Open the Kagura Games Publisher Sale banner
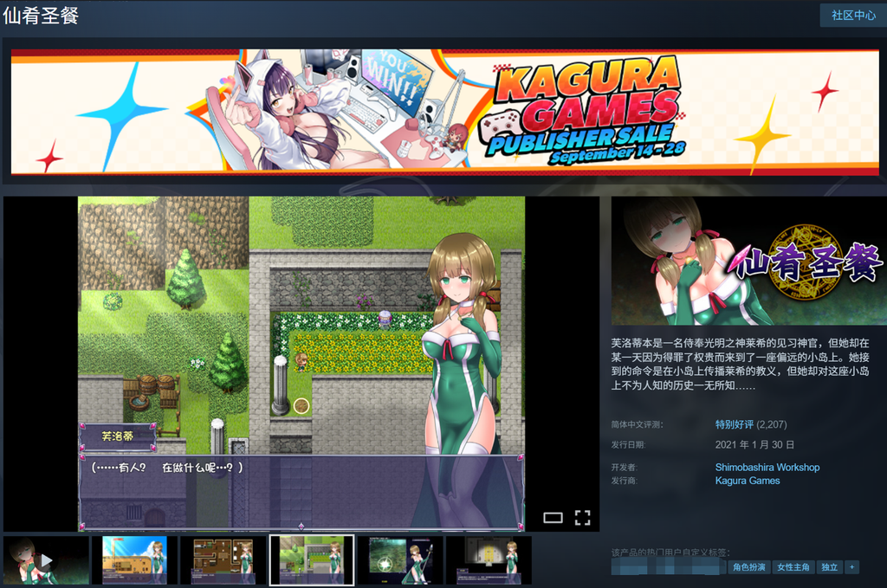This screenshot has height=588, width=887. (x=445, y=112)
